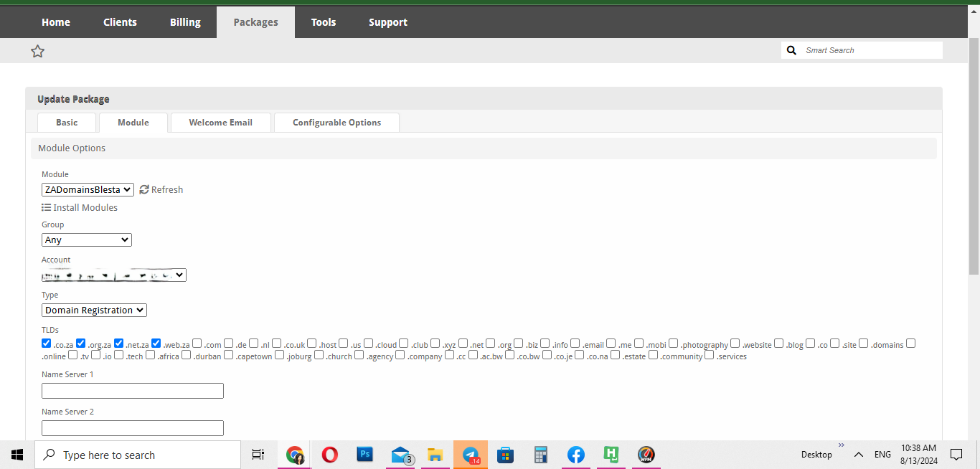Enable the .com TLD checkbox
Screen dimensions: 980x469
(197, 344)
